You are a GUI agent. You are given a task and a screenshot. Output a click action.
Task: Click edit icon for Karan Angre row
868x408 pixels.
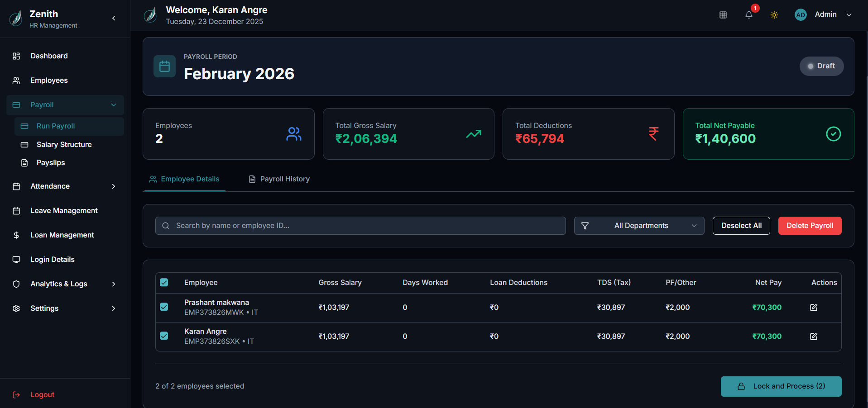[814, 337]
